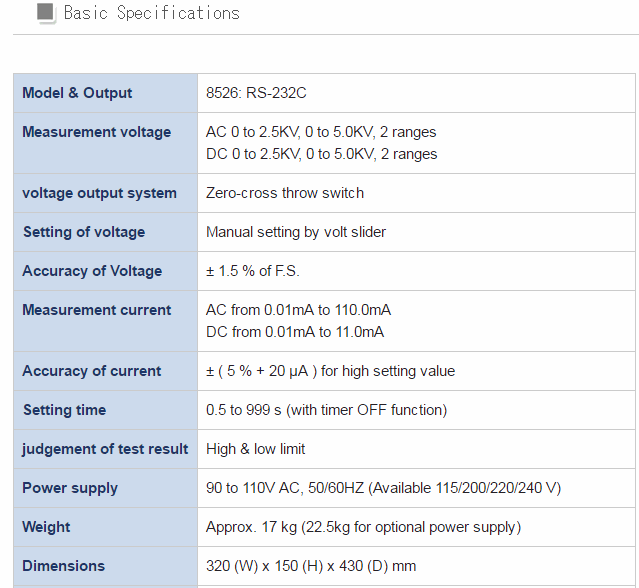Viewport: 639px width, 588px height.
Task: Click the 8526: RS-232C value
Action: (254, 93)
